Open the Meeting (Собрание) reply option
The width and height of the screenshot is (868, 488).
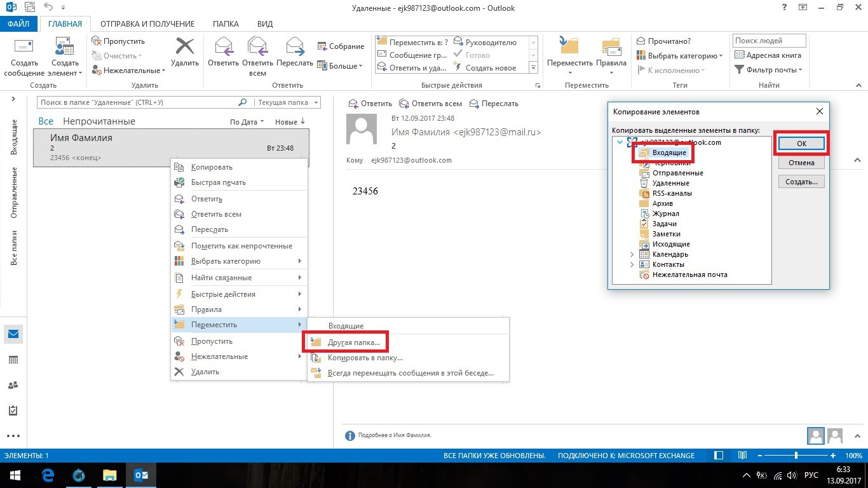pyautogui.click(x=341, y=46)
